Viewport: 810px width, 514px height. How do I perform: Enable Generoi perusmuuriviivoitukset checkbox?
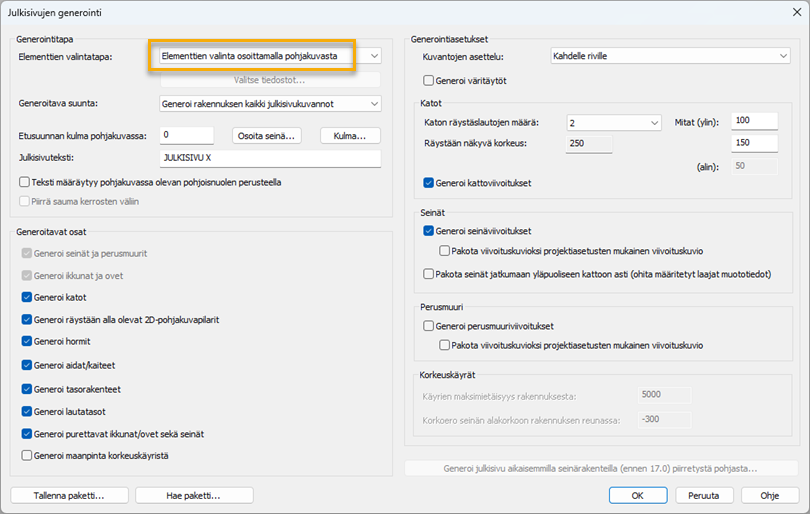tap(429, 326)
